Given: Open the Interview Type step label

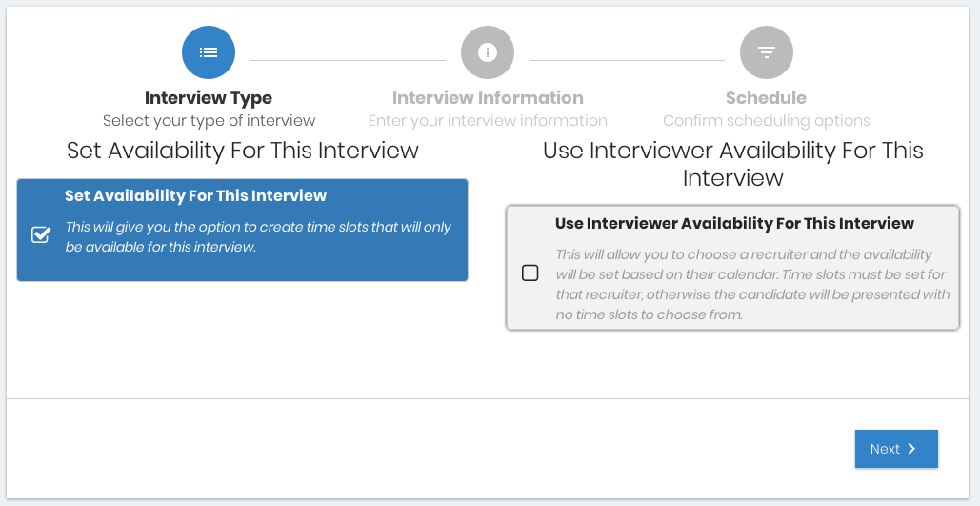Looking at the screenshot, I should 209,98.
